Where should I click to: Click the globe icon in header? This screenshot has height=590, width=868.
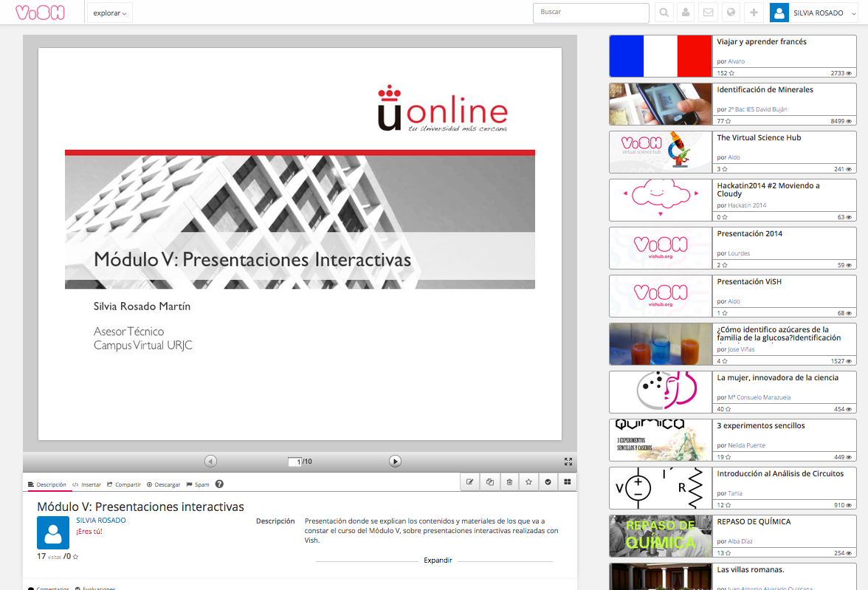[x=731, y=13]
